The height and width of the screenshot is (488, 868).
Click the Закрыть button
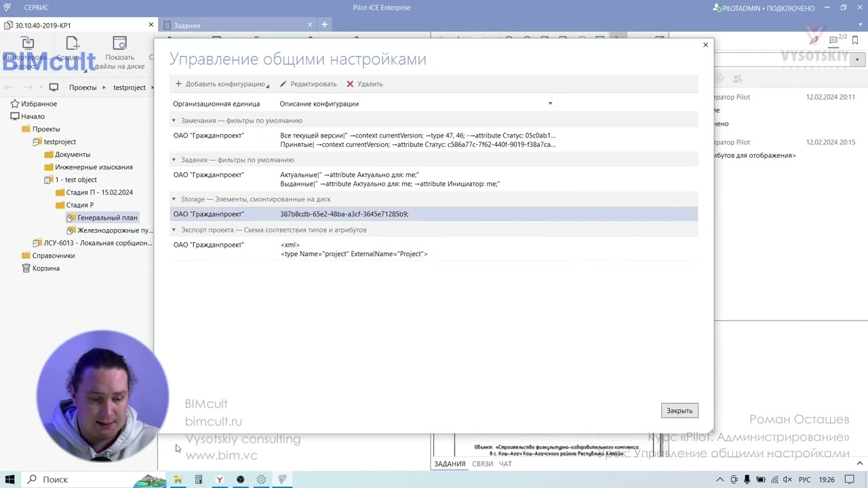679,411
